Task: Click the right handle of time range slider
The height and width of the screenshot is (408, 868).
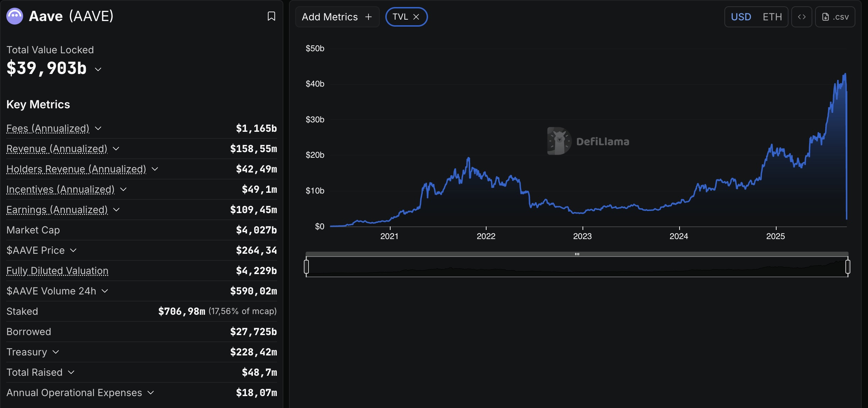Action: point(848,267)
